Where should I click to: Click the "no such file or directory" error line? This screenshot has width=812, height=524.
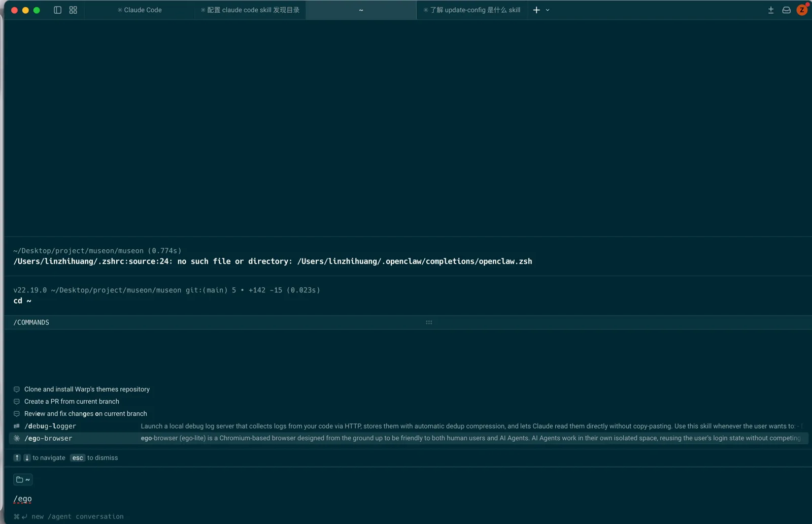tap(273, 261)
